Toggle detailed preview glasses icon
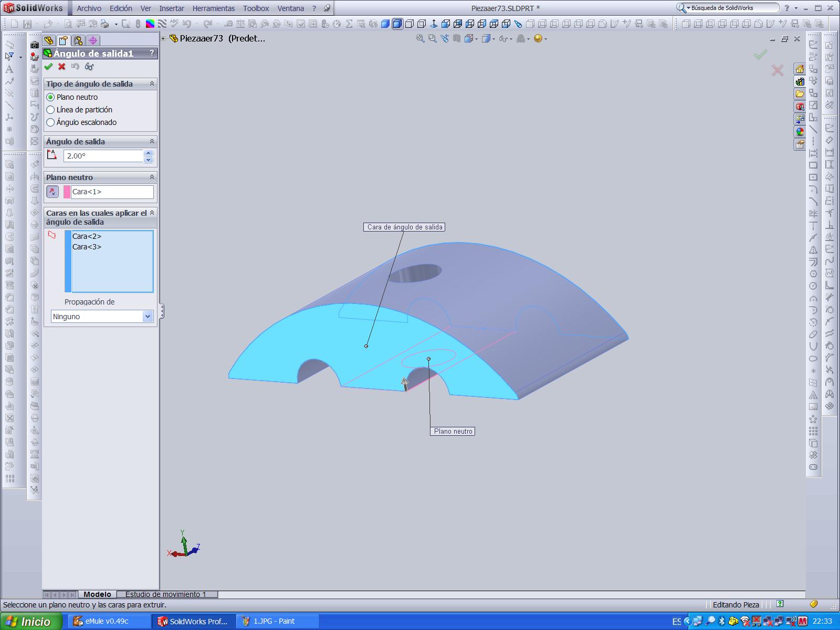Viewport: 840px width, 630px height. (x=89, y=67)
